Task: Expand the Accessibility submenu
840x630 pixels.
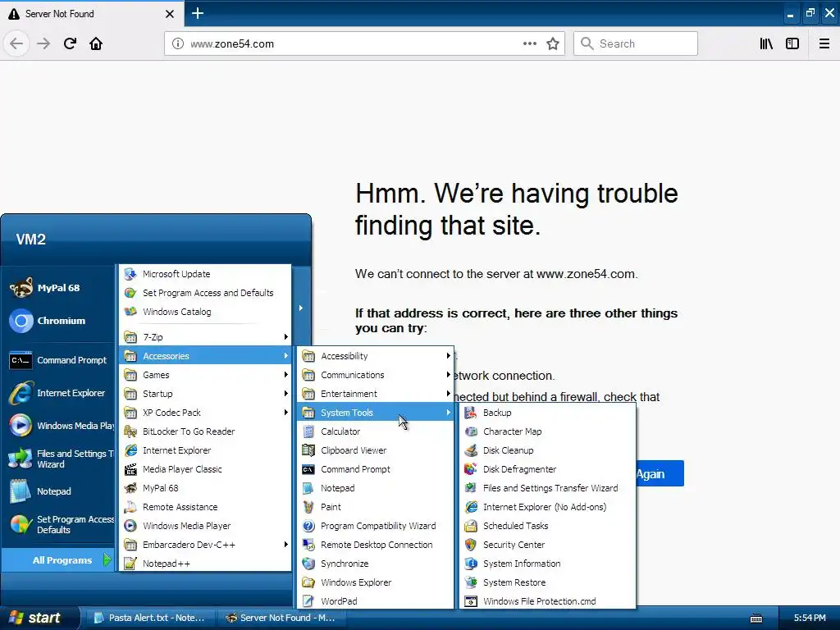Action: [x=376, y=356]
